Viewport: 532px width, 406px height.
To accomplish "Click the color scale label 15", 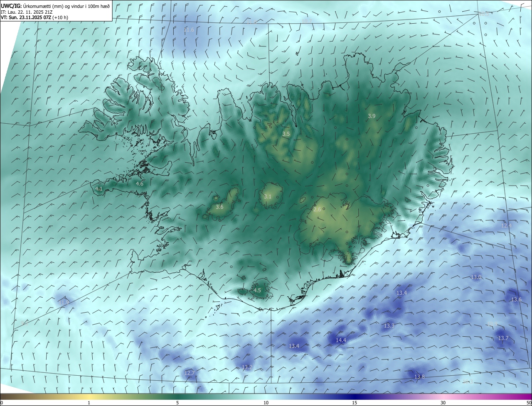I will (355, 403).
